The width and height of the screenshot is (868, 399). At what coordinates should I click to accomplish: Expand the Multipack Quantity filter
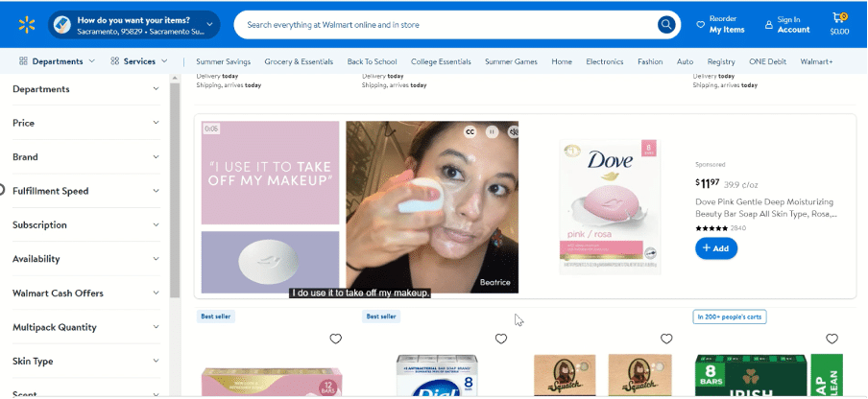point(85,327)
